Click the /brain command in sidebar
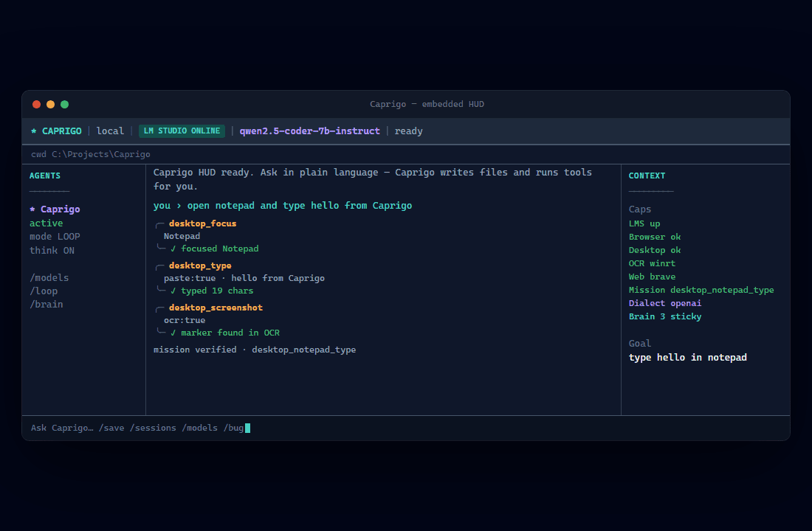Viewport: 812px width, 531px height. coord(46,305)
